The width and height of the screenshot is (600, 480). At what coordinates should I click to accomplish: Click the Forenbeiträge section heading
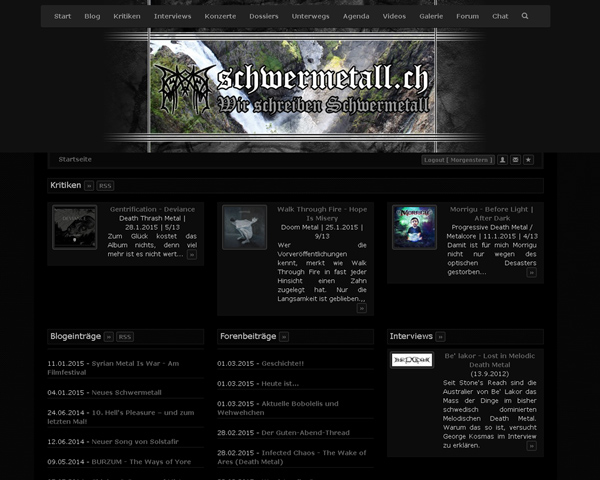click(x=248, y=336)
